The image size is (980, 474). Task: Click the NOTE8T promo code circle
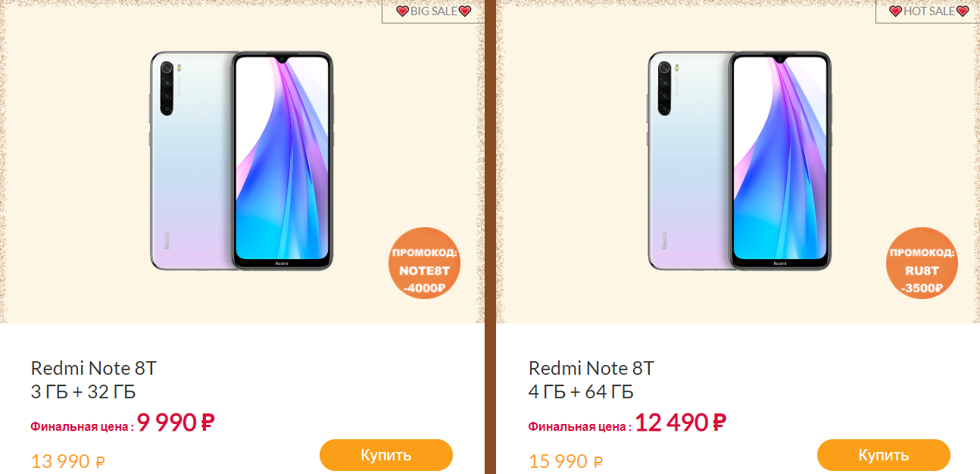point(425,264)
